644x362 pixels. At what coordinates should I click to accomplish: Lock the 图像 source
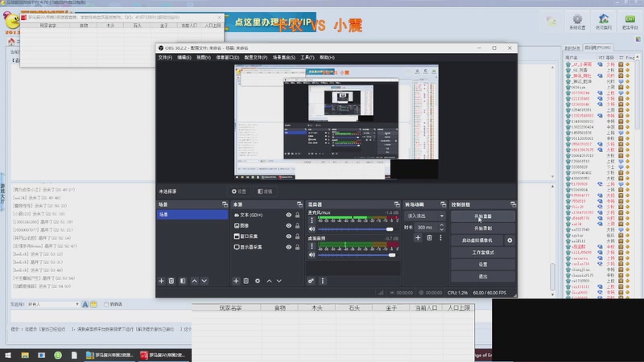click(x=297, y=226)
